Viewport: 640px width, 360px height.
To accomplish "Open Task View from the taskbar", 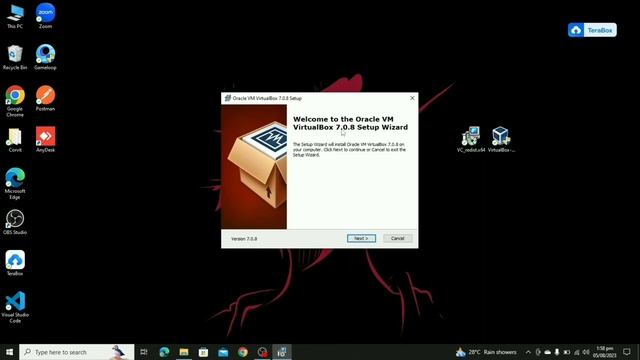I will click(x=144, y=352).
